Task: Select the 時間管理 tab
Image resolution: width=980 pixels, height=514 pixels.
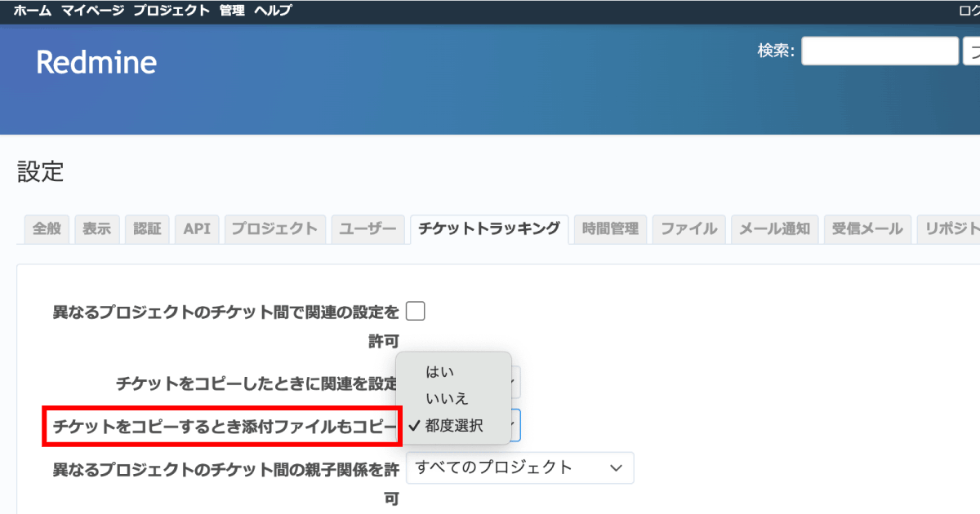Action: 610,229
